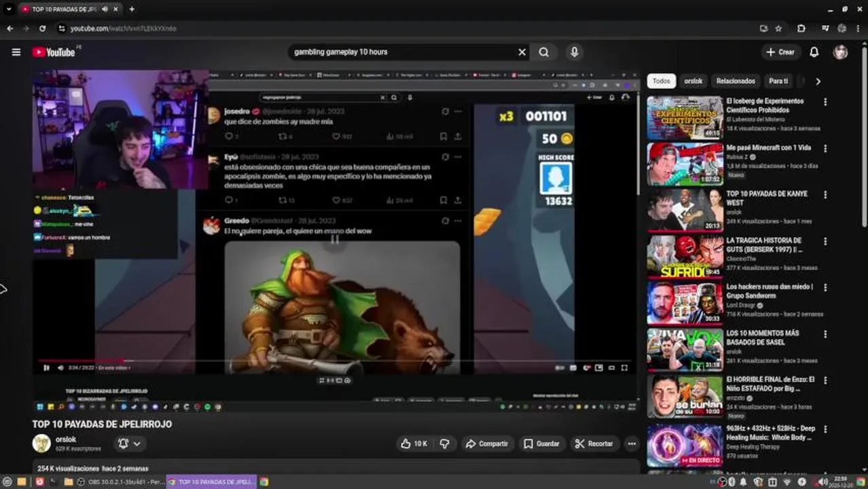The height and width of the screenshot is (489, 868).
Task: Bookmark this page with the star icon
Action: coord(778,29)
